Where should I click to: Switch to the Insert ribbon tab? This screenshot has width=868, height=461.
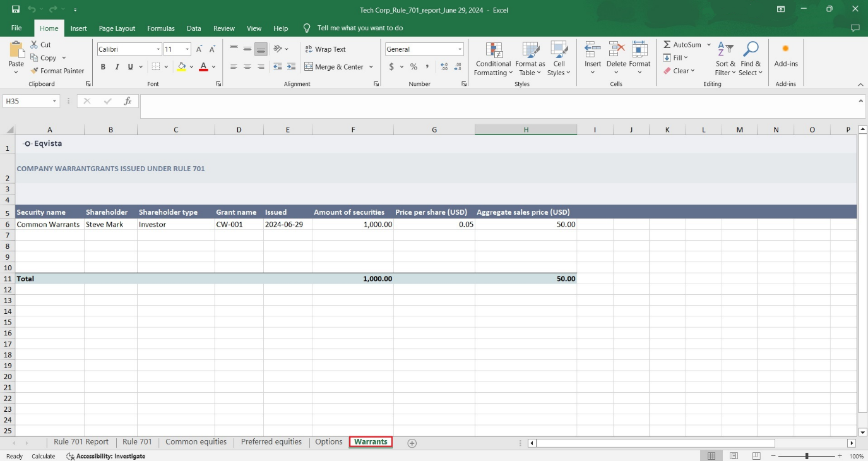78,28
